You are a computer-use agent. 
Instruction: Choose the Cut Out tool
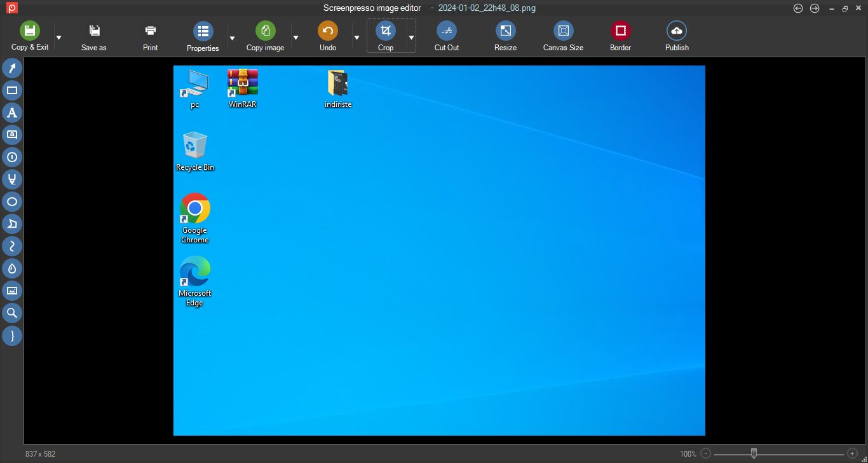(x=447, y=36)
